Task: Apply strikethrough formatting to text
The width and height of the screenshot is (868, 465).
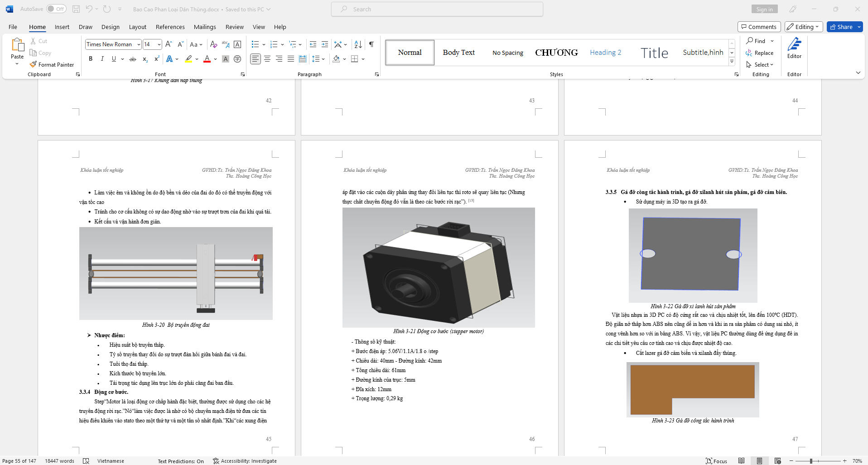Action: tap(133, 59)
